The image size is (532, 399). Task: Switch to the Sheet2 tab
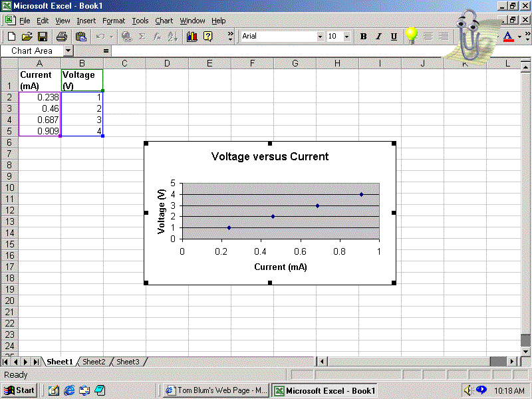click(94, 362)
